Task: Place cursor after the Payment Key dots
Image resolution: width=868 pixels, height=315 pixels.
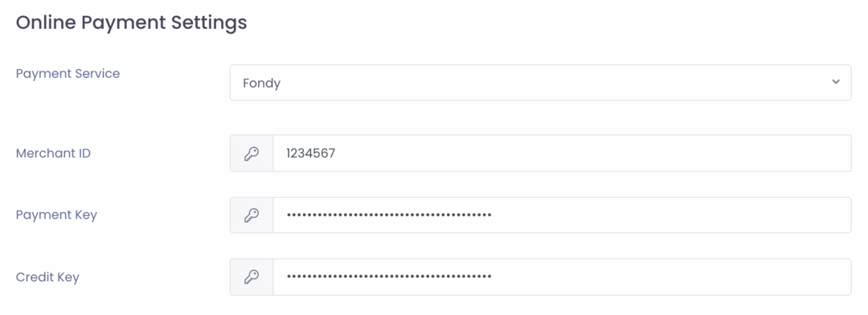Action: (x=493, y=215)
